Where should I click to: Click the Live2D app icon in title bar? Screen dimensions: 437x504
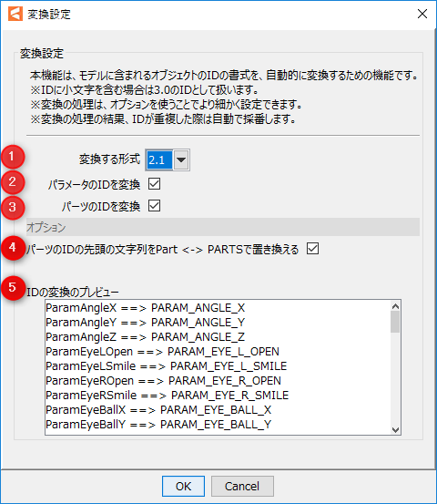coord(15,14)
